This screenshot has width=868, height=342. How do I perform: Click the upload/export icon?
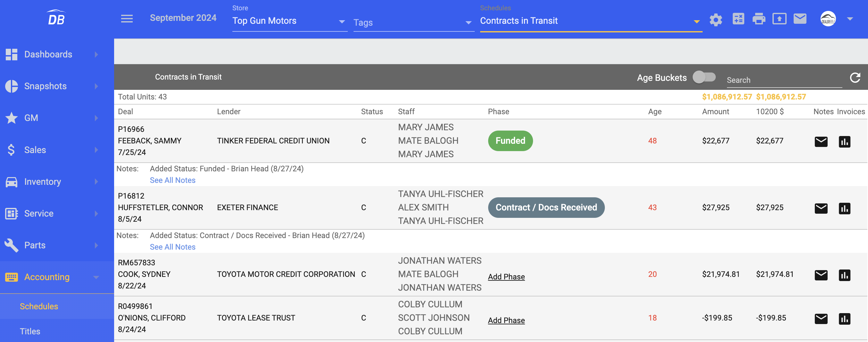[x=780, y=19]
